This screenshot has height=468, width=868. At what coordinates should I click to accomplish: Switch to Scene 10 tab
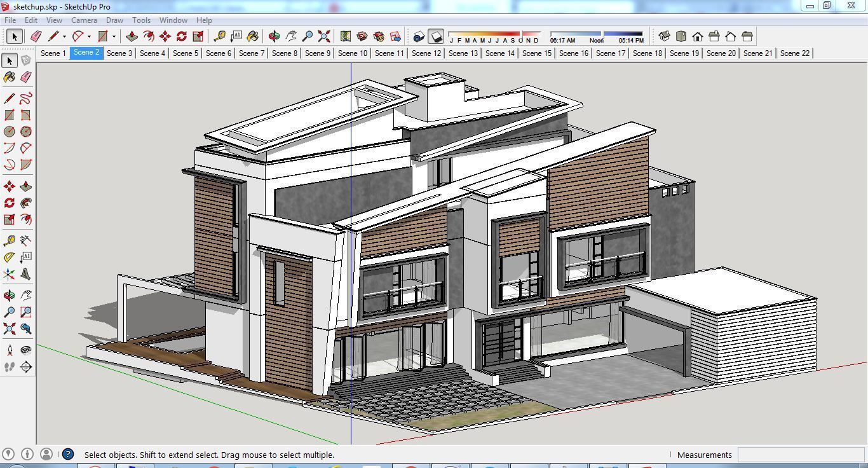tap(353, 53)
